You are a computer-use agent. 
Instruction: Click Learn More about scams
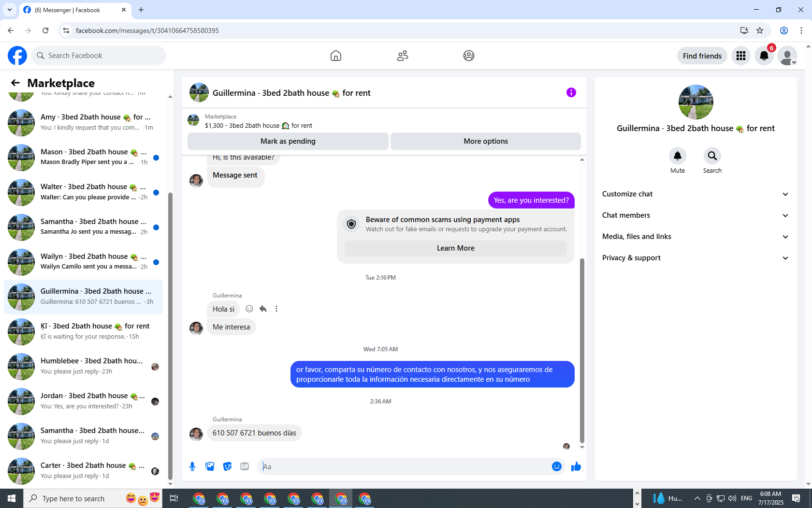[456, 248]
